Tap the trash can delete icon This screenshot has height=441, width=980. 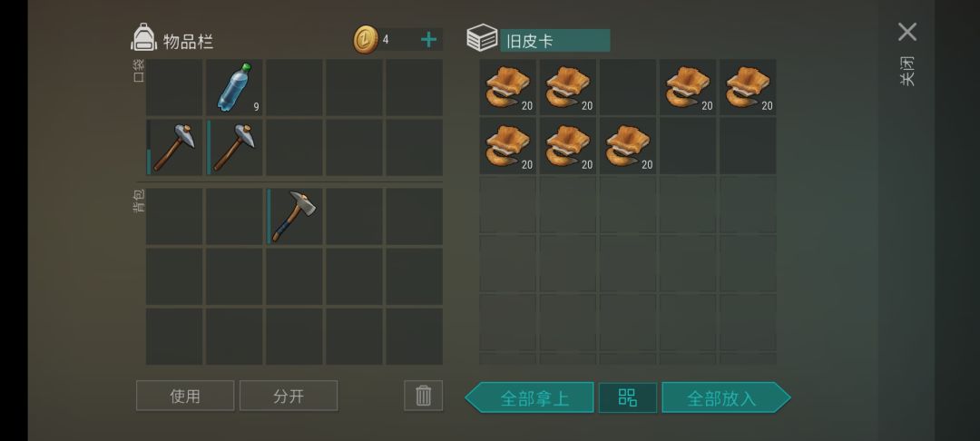click(423, 396)
